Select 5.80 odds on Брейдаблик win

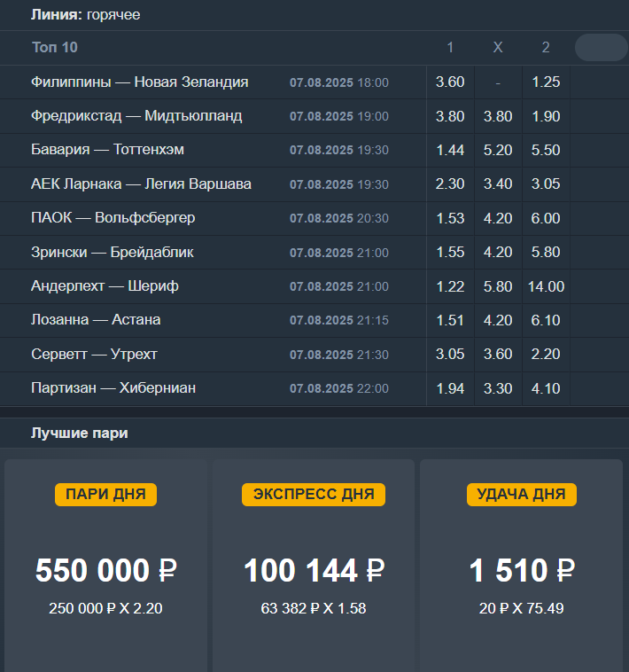coord(546,252)
